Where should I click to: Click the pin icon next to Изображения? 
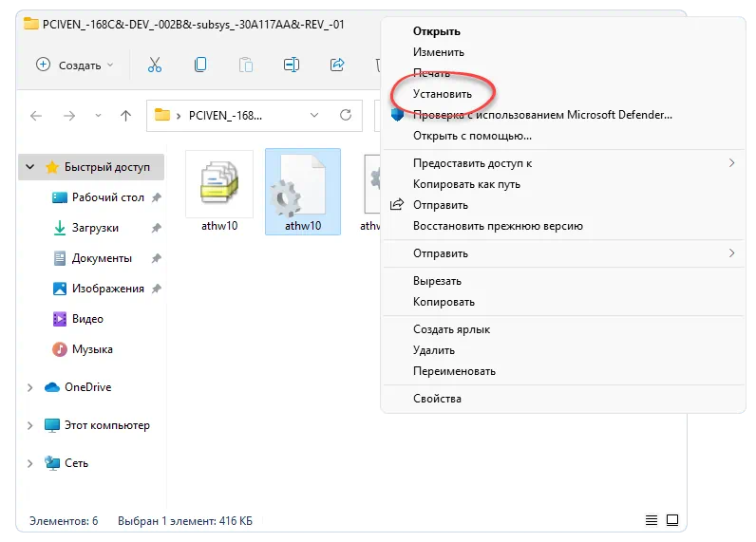pos(156,289)
